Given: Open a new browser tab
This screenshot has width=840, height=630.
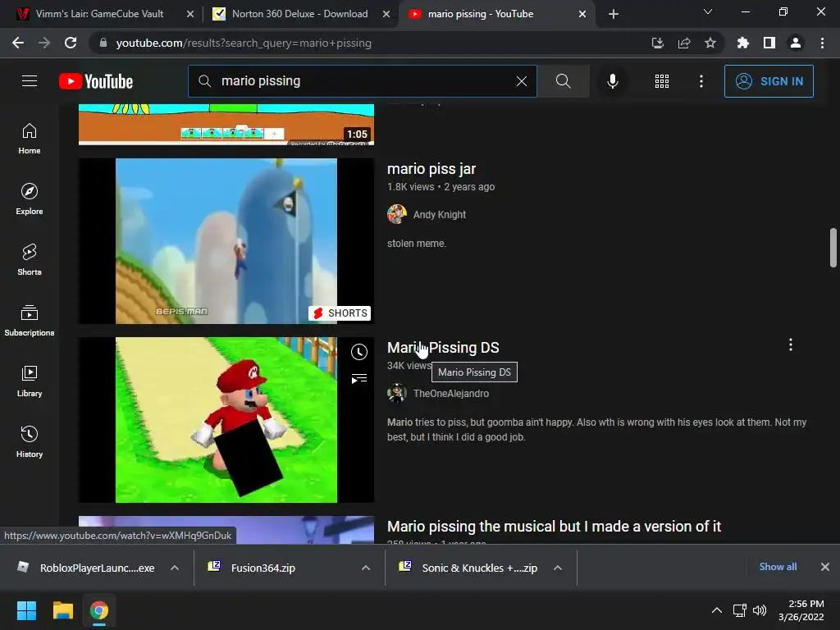Looking at the screenshot, I should (x=614, y=14).
